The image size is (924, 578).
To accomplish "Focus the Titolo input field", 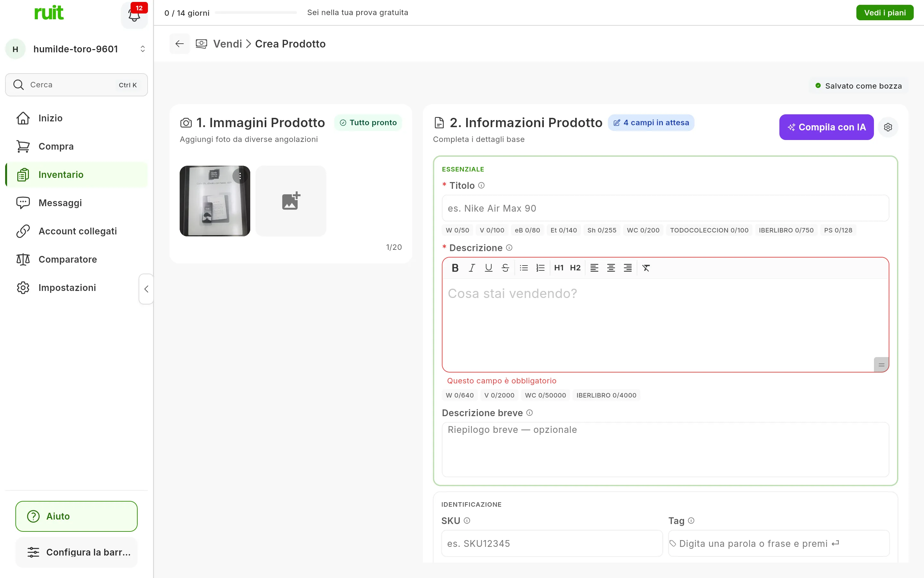I will 665,208.
